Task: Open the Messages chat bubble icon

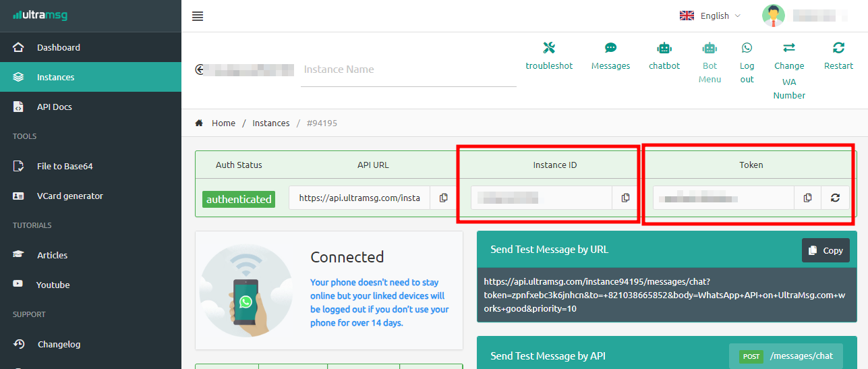Action: point(610,48)
